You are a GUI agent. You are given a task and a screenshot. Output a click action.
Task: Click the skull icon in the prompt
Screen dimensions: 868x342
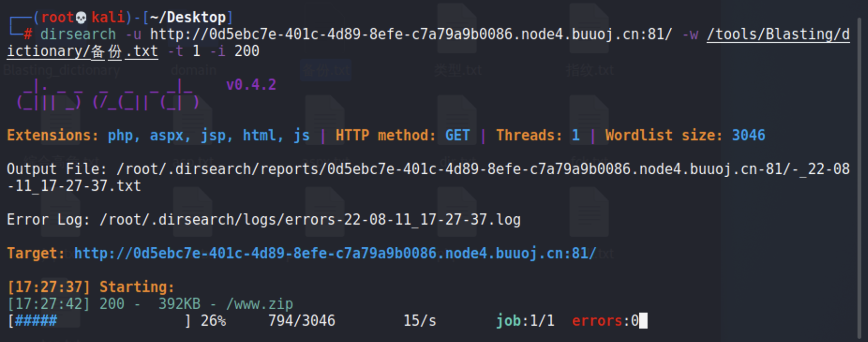tap(81, 18)
